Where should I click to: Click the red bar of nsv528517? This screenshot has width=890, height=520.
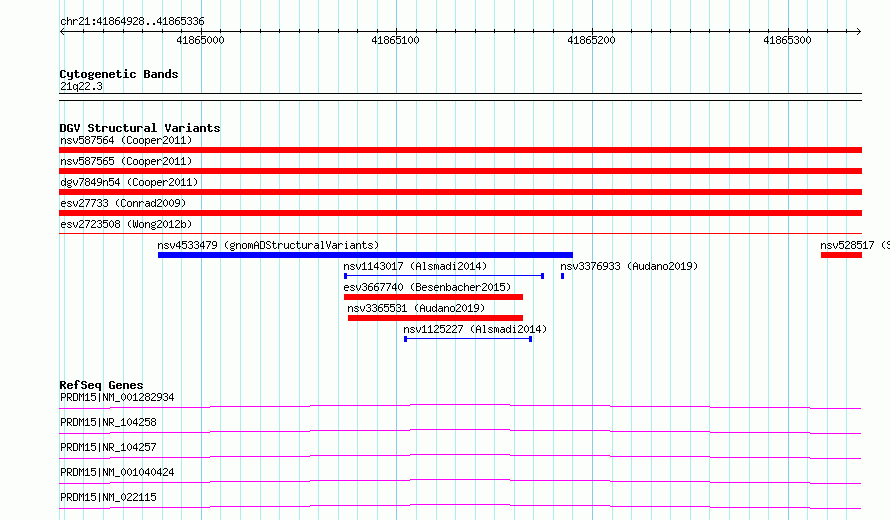841,255
